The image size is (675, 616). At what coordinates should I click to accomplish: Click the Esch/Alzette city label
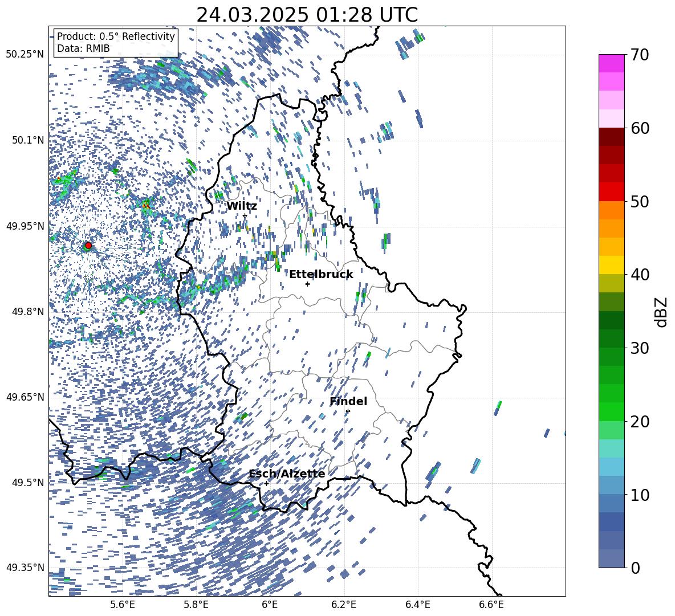coord(287,474)
